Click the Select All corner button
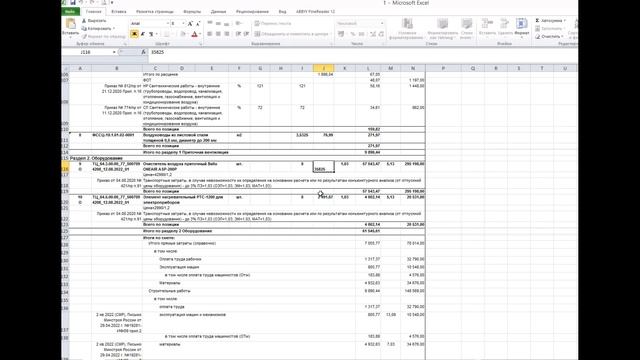The height and width of the screenshot is (360, 640). point(65,68)
